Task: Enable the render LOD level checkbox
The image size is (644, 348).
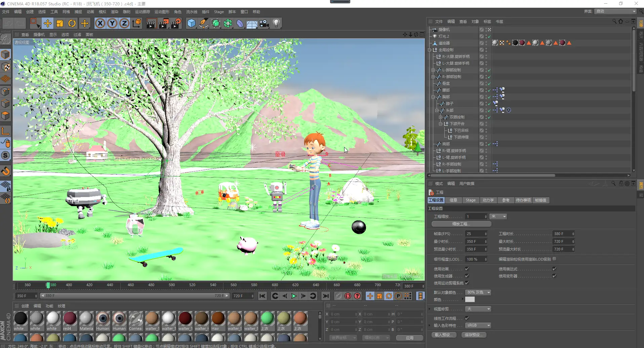Action: (x=554, y=259)
